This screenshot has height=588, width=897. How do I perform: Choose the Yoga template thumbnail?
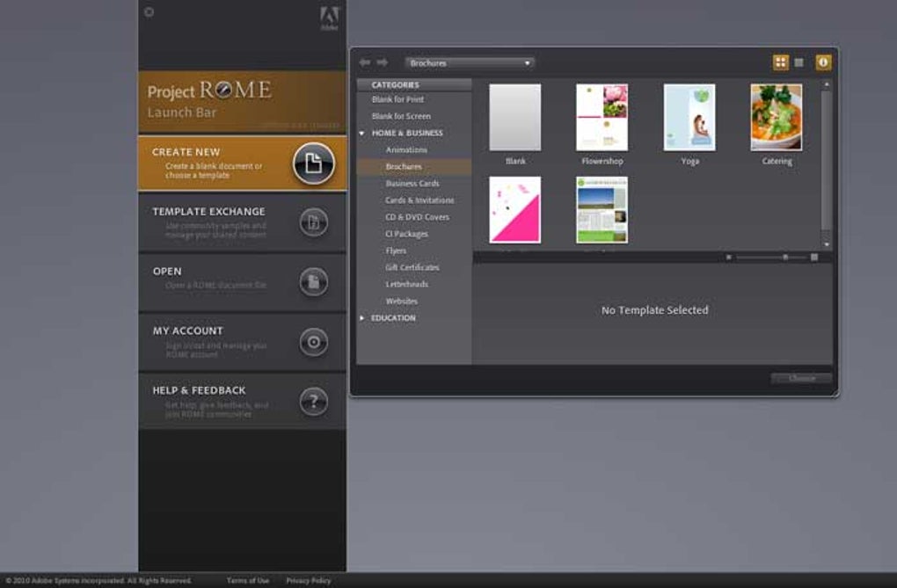(689, 118)
